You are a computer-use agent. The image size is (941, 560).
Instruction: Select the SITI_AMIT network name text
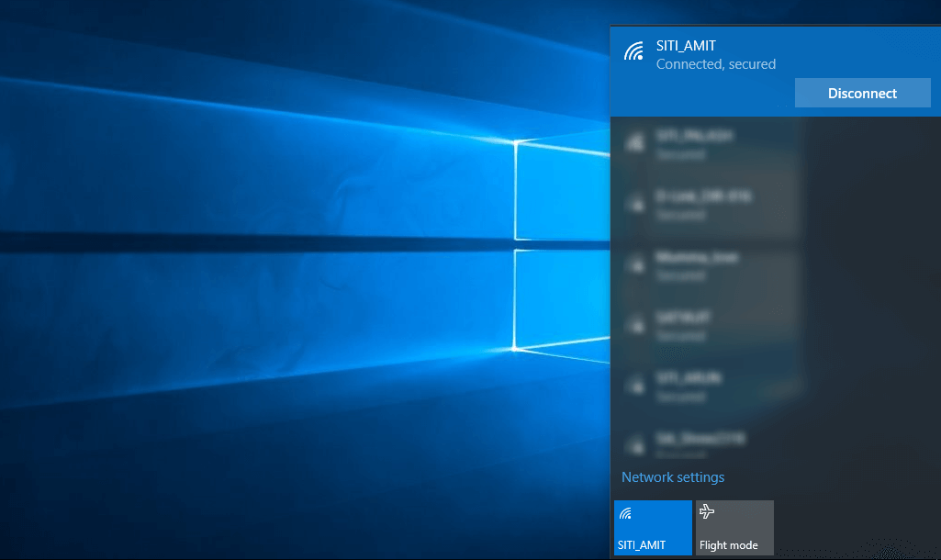click(686, 46)
